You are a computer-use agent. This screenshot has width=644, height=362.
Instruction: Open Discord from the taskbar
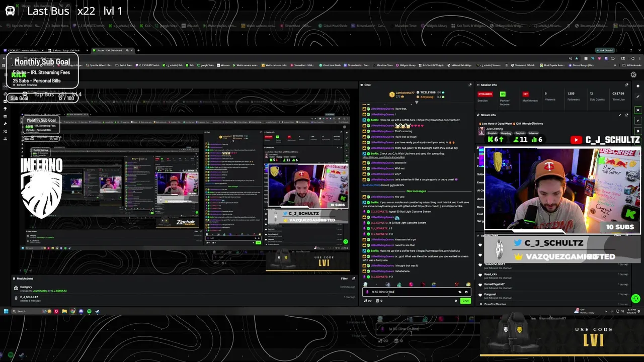click(81, 311)
